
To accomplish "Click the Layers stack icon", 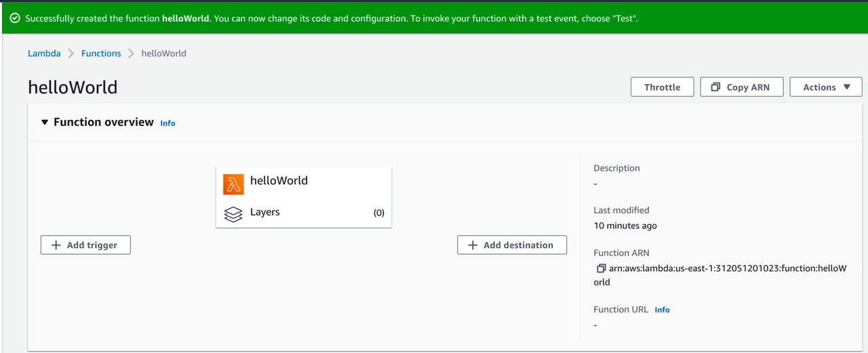I will 233,214.
